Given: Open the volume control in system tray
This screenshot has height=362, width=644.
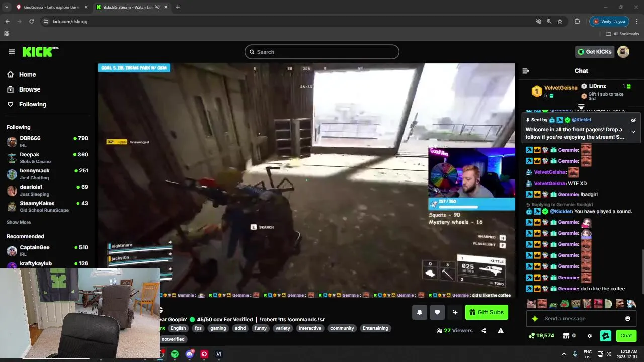Looking at the screenshot, I should click(x=609, y=354).
